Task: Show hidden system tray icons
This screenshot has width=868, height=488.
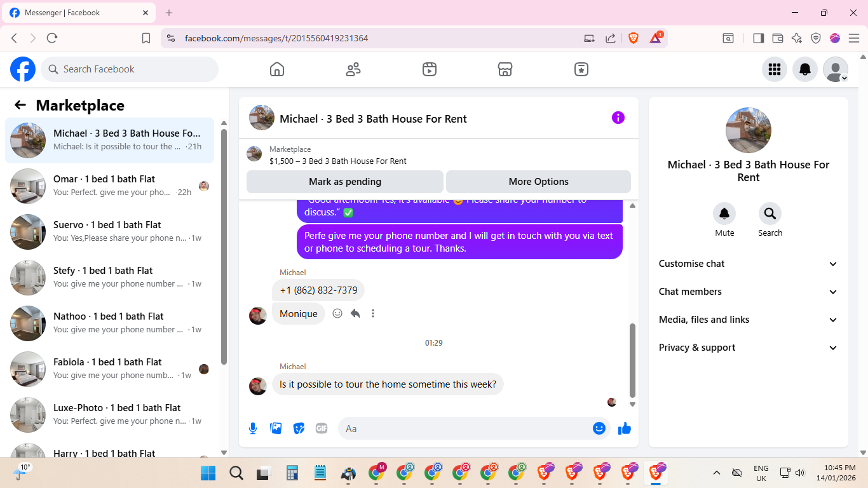Action: point(717,473)
